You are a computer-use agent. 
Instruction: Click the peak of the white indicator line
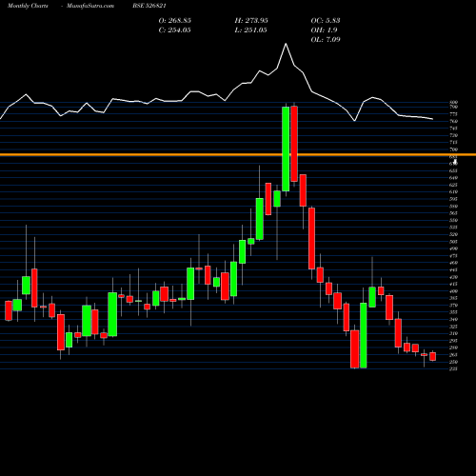286,44
